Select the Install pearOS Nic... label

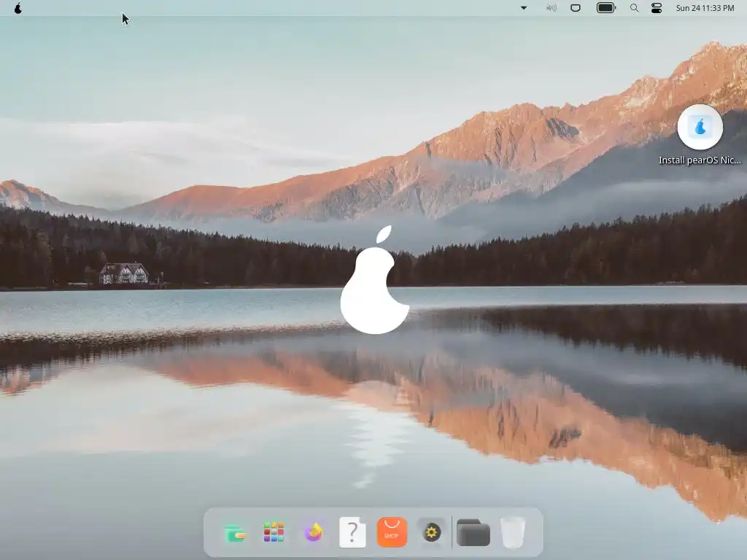pos(700,160)
